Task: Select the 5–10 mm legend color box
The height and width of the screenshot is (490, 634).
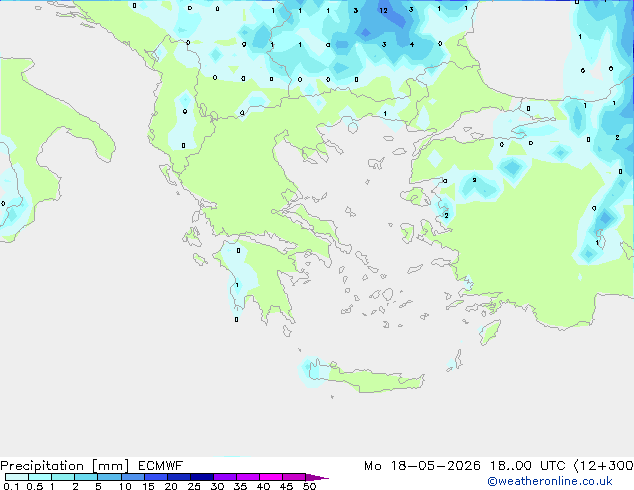Action: [109, 477]
